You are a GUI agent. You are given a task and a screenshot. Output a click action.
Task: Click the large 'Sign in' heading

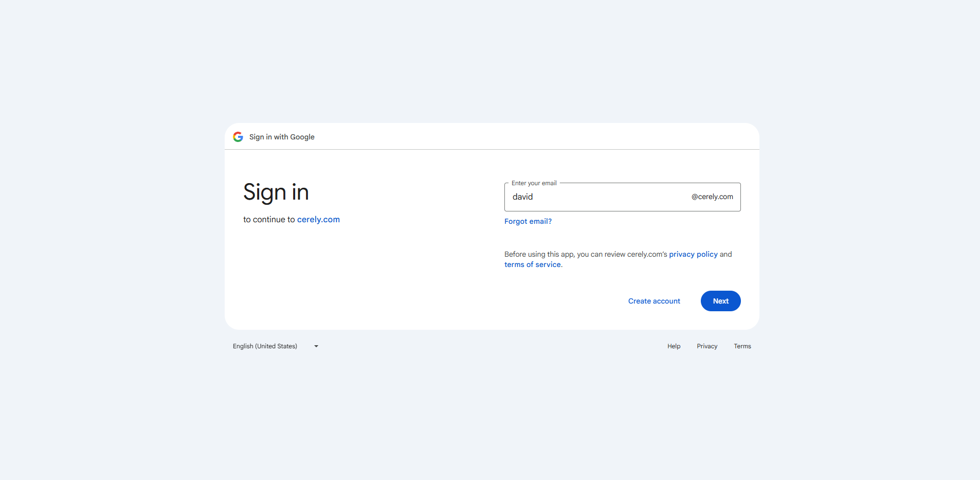(276, 192)
